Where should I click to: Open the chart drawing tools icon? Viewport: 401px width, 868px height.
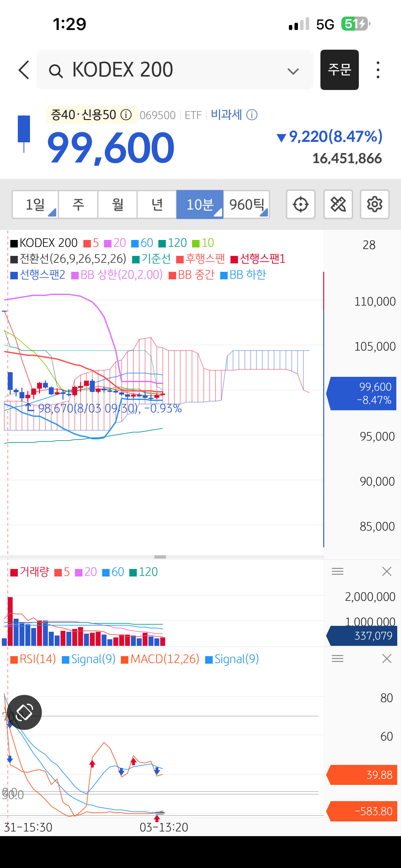338,205
